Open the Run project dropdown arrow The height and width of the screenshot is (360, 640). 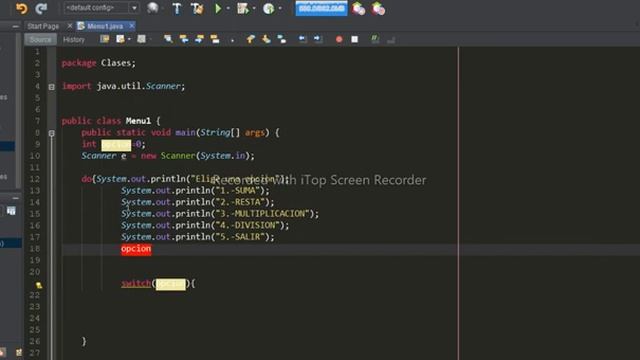[228, 8]
